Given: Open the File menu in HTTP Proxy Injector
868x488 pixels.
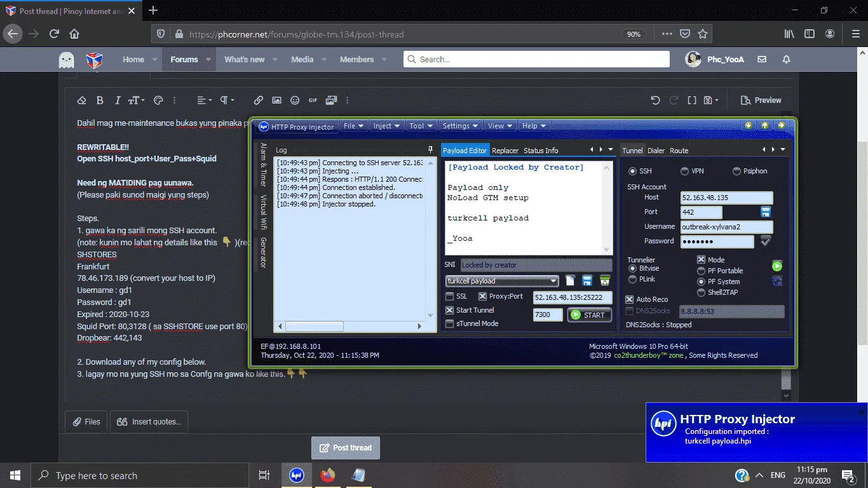Looking at the screenshot, I should (x=354, y=126).
